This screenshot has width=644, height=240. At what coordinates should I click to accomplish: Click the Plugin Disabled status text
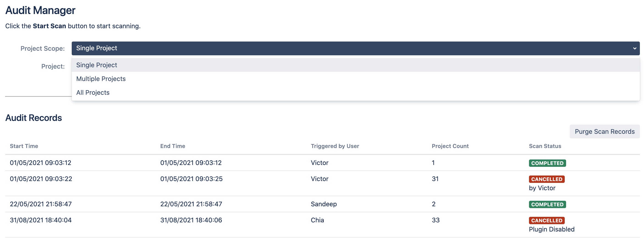[551, 229]
